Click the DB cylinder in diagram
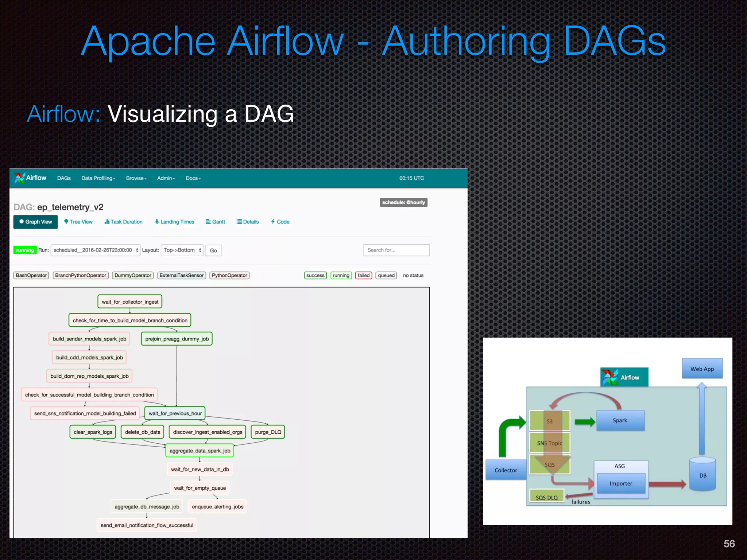Image resolution: width=747 pixels, height=560 pixels. click(703, 474)
